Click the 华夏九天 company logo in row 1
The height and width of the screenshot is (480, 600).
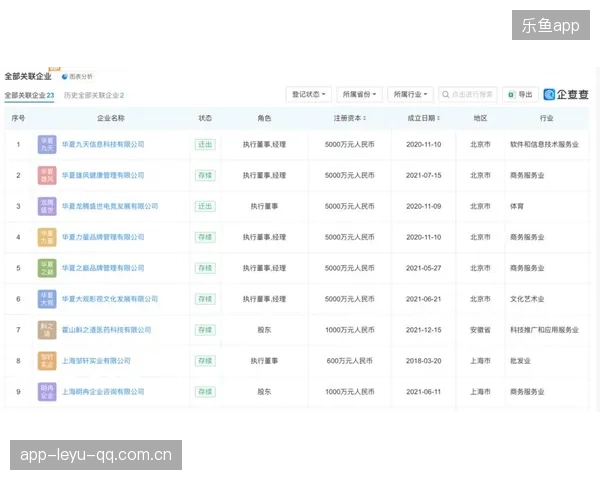click(x=47, y=145)
